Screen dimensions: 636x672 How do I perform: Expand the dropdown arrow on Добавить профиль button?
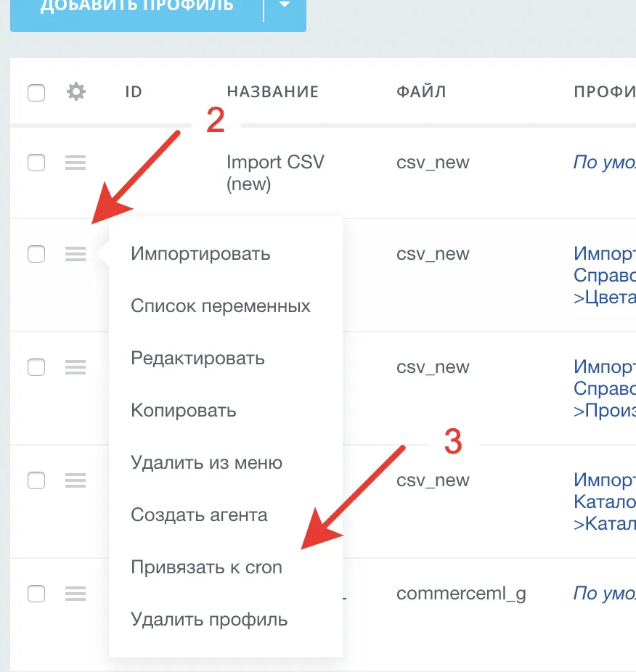285,5
